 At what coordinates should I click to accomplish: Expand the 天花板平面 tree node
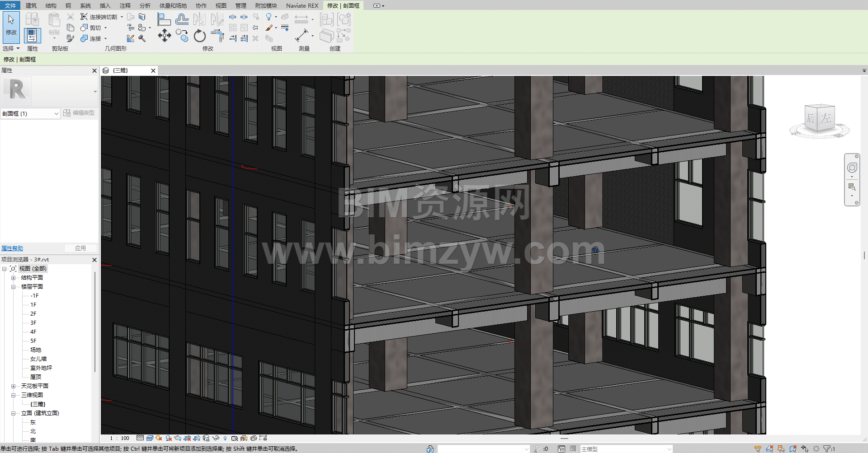[13, 386]
